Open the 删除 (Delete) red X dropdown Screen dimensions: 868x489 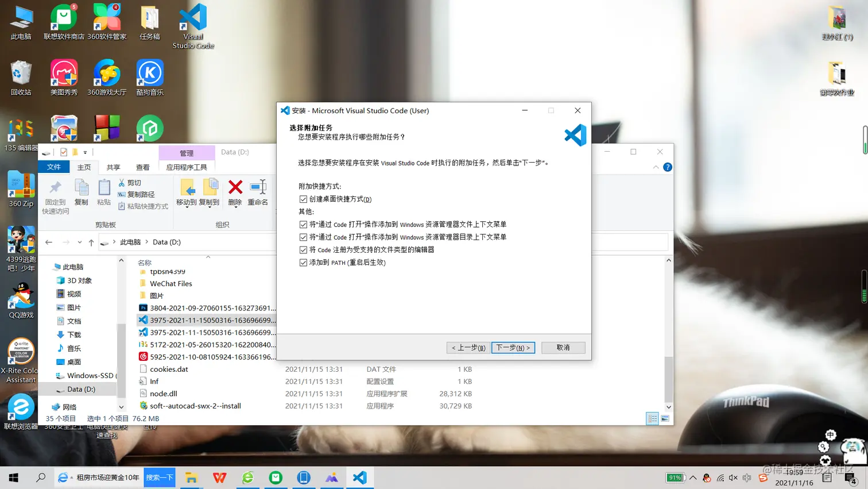point(235,193)
